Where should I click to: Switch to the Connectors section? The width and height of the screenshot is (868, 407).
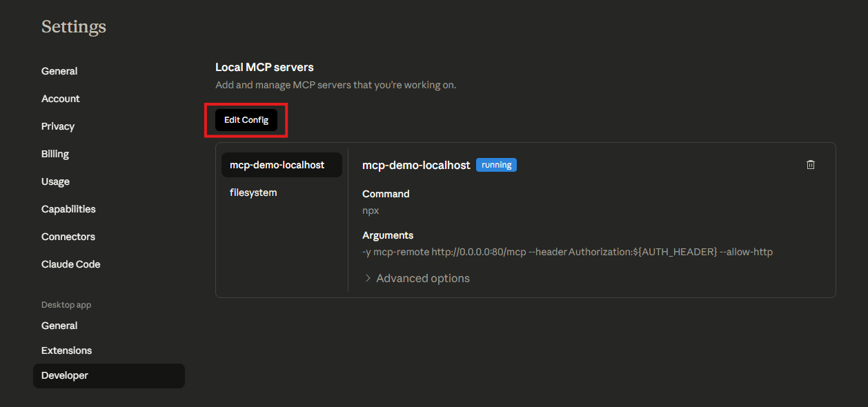(x=68, y=237)
